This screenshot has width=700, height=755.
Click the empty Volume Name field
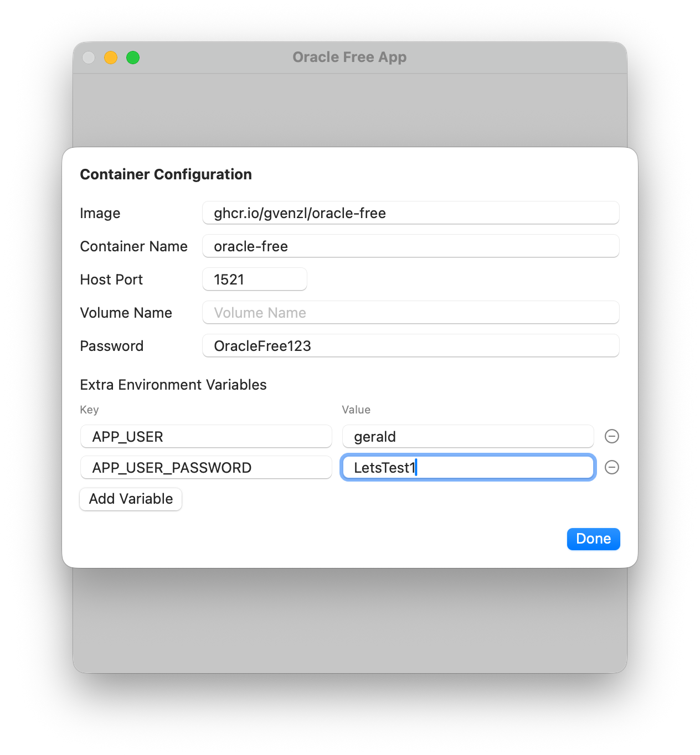(x=410, y=313)
